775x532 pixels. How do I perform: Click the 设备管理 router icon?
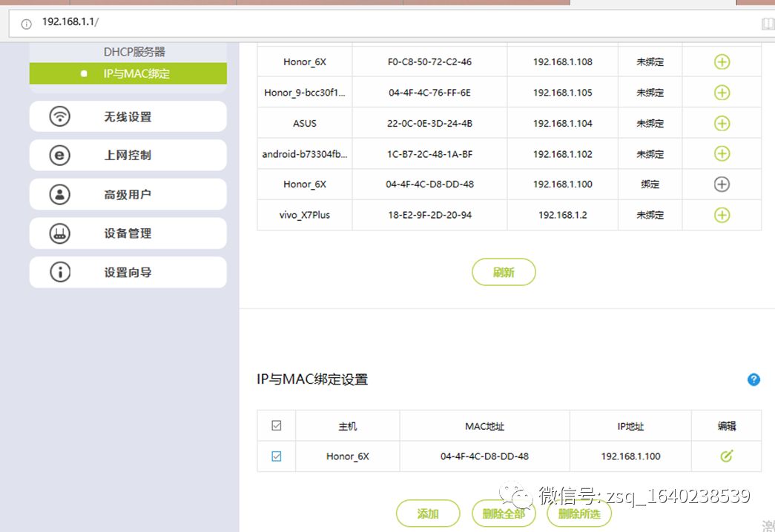click(59, 233)
